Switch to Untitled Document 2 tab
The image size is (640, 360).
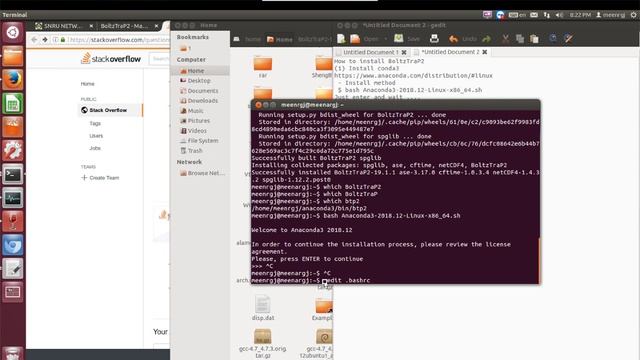coord(450,52)
